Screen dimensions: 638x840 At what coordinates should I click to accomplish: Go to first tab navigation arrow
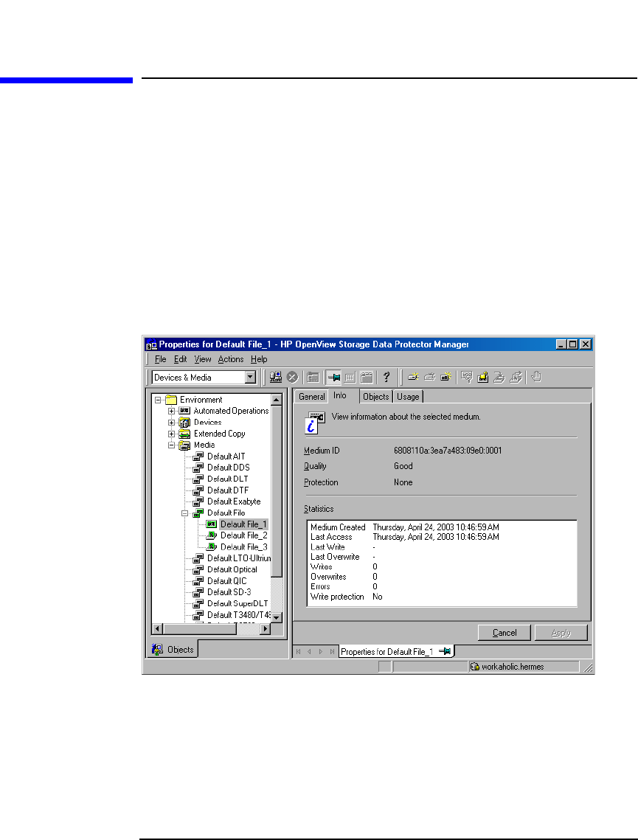[299, 652]
